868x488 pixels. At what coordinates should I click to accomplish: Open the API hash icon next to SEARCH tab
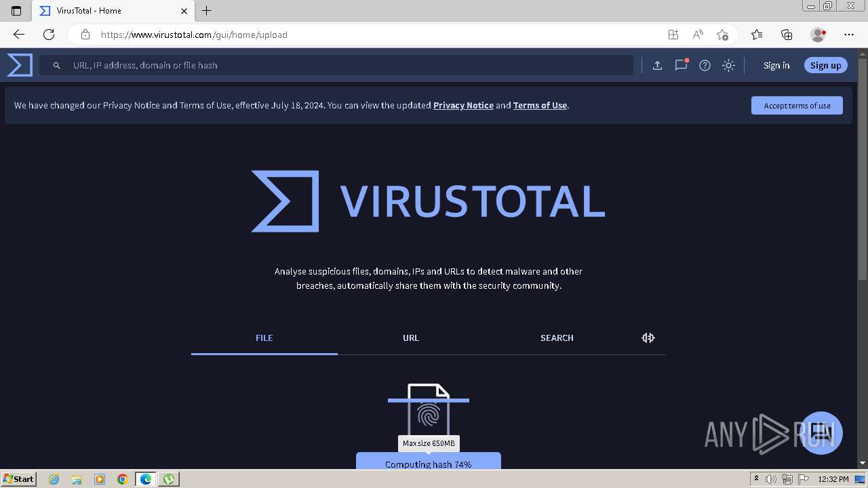point(648,338)
